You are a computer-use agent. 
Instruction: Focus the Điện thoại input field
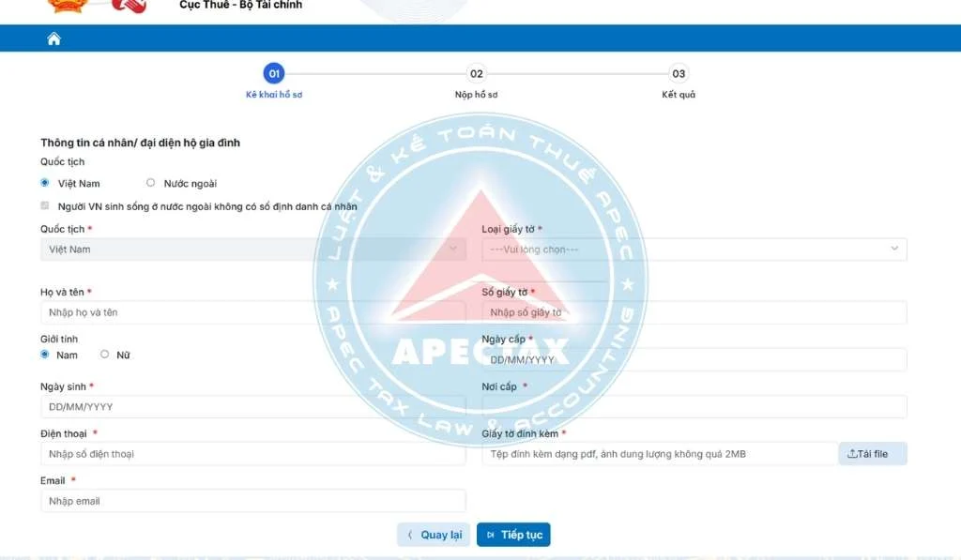pyautogui.click(x=253, y=454)
